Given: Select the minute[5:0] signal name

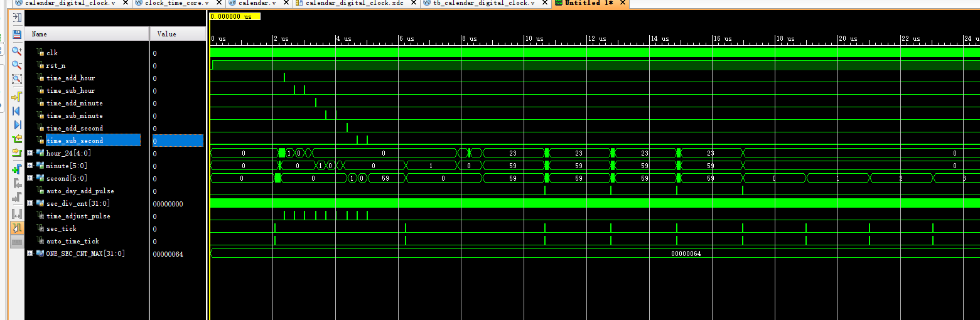Looking at the screenshot, I should click(66, 166).
